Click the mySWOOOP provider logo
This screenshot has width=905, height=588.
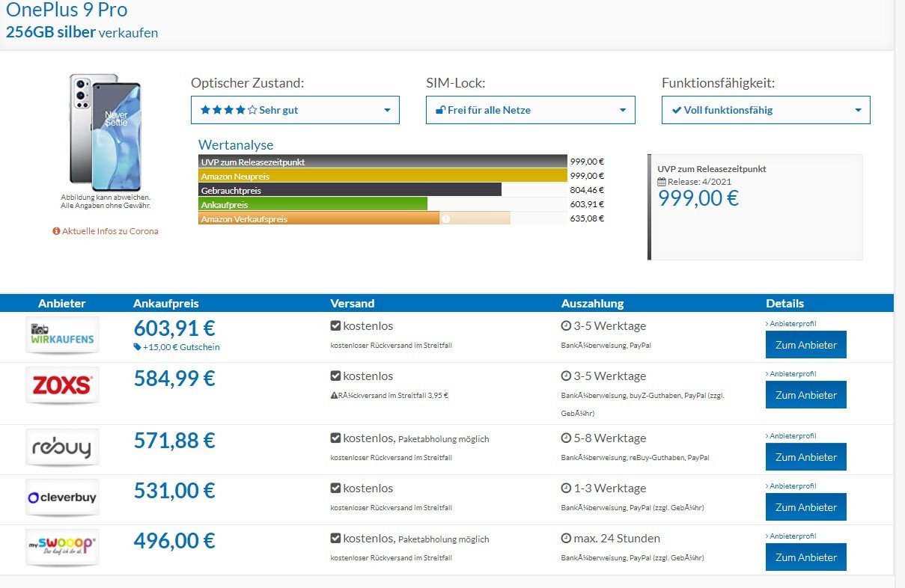[62, 548]
